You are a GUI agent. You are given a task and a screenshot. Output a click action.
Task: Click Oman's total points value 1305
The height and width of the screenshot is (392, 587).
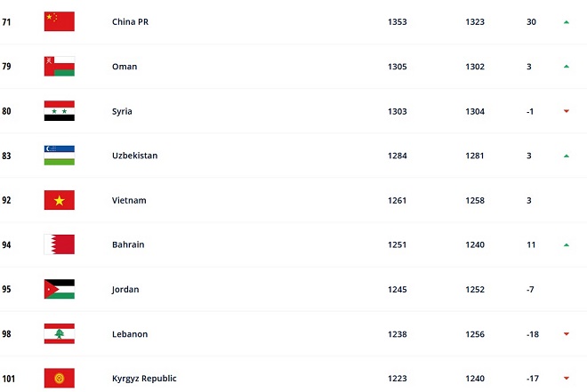pyautogui.click(x=398, y=67)
